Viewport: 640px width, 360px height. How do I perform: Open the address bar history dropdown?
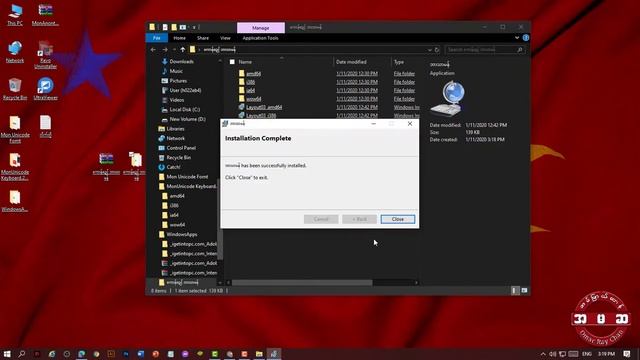429,50
